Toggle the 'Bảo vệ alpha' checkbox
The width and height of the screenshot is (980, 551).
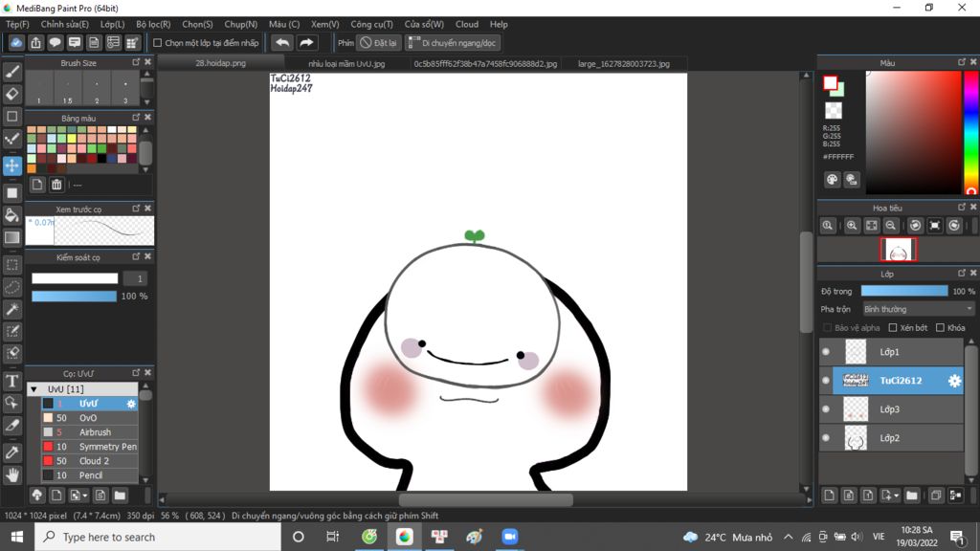pos(827,327)
